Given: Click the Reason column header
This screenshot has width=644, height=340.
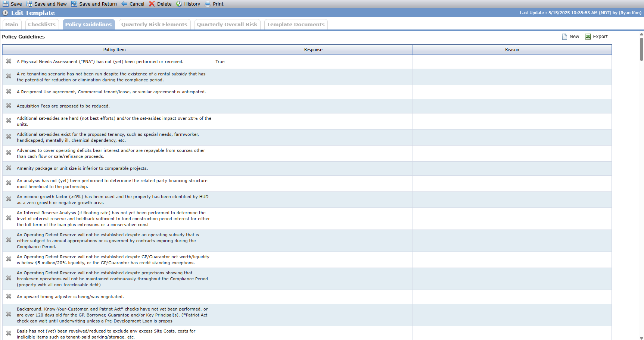Looking at the screenshot, I should click(512, 50).
